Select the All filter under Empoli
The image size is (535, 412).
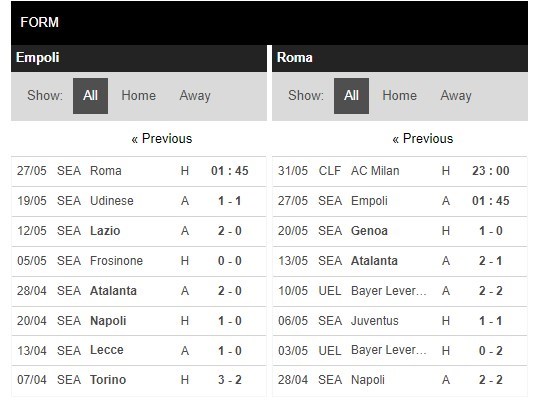point(90,96)
